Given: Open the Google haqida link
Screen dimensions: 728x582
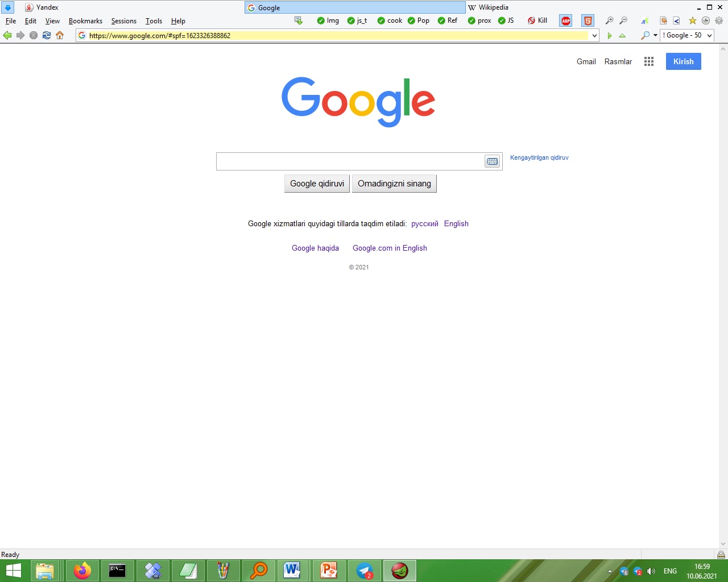Looking at the screenshot, I should (x=315, y=248).
